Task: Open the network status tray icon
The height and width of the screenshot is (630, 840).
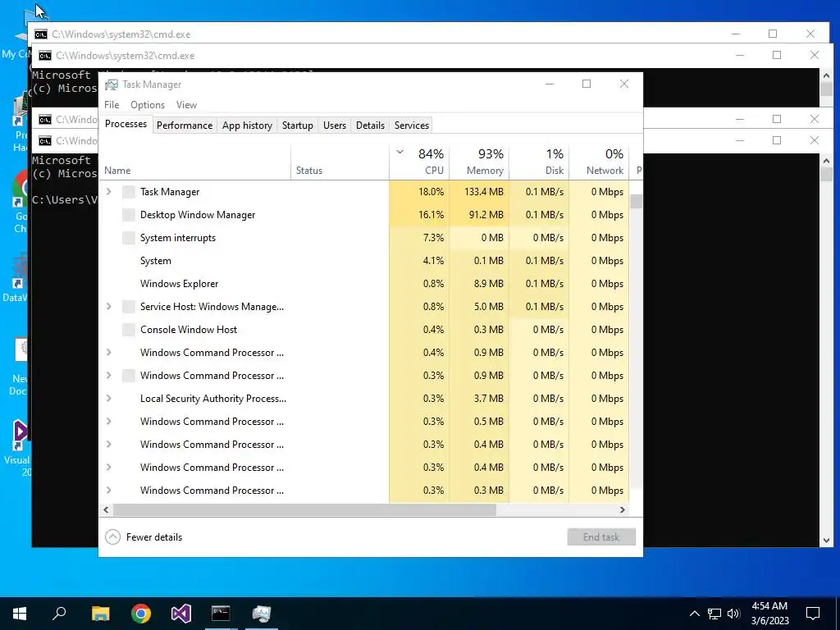Action: pos(714,614)
